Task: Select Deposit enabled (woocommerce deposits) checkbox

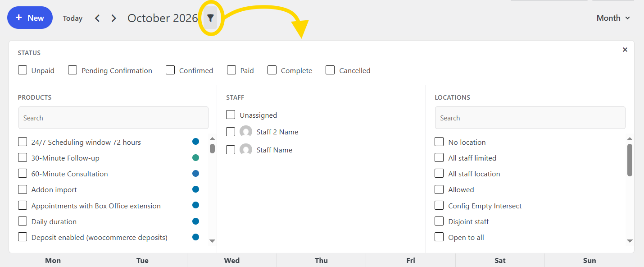Action: [x=23, y=237]
